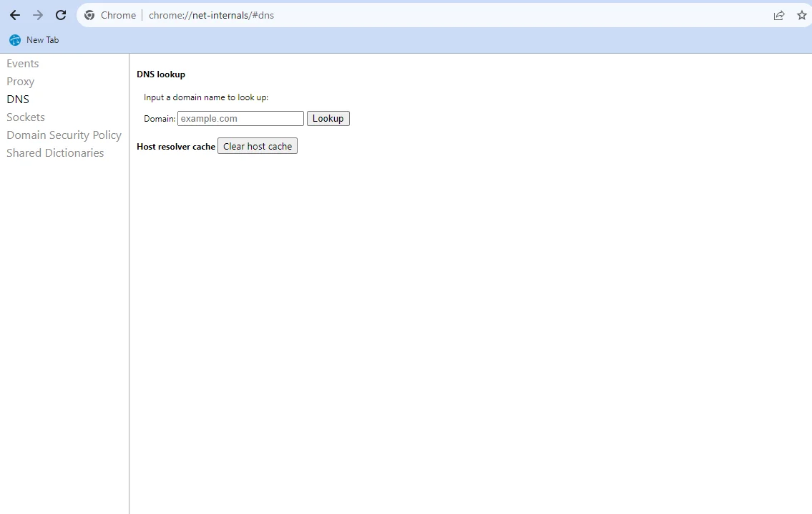Focus the address bar URL

211,15
